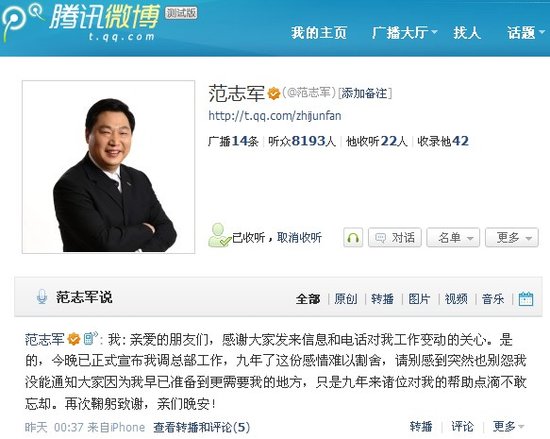Image resolution: width=550 pixels, height=439 pixels.
Task: Click the headphone listen icon button
Action: 353,238
